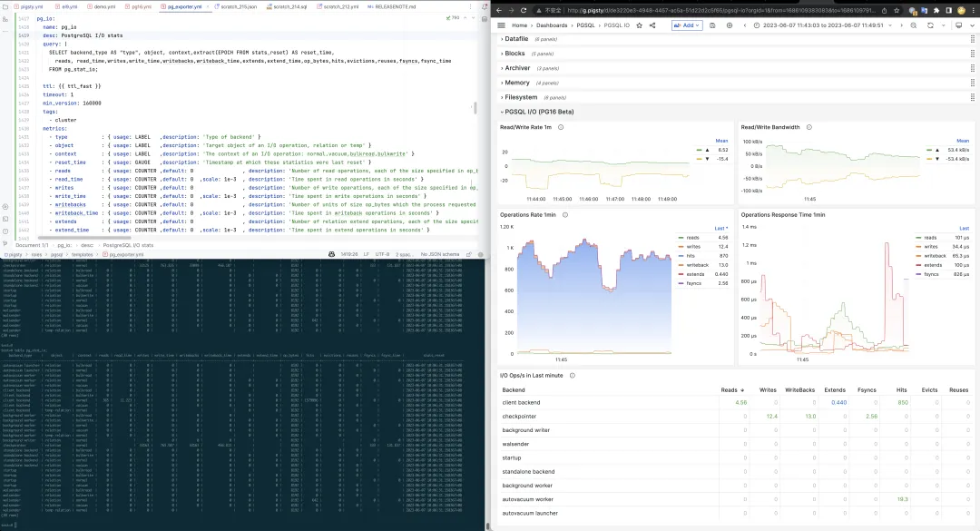Switch to the pigsty.yml editor tab

point(30,5)
